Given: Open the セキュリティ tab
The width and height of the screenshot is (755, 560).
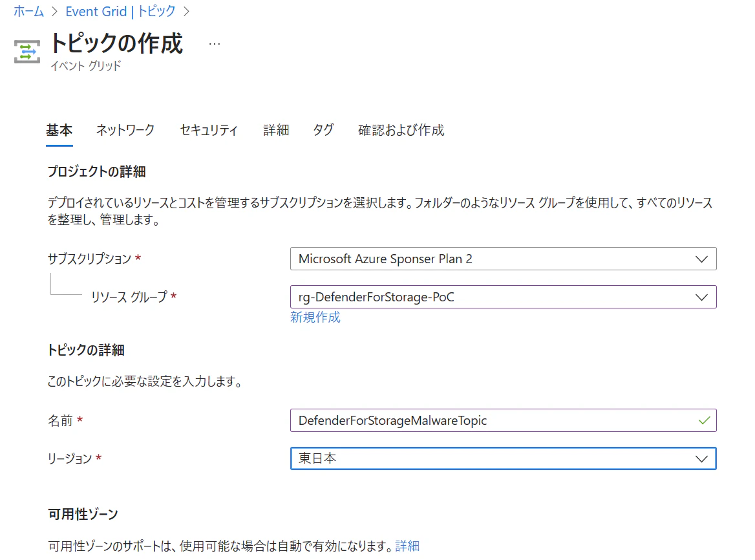Looking at the screenshot, I should [x=209, y=130].
